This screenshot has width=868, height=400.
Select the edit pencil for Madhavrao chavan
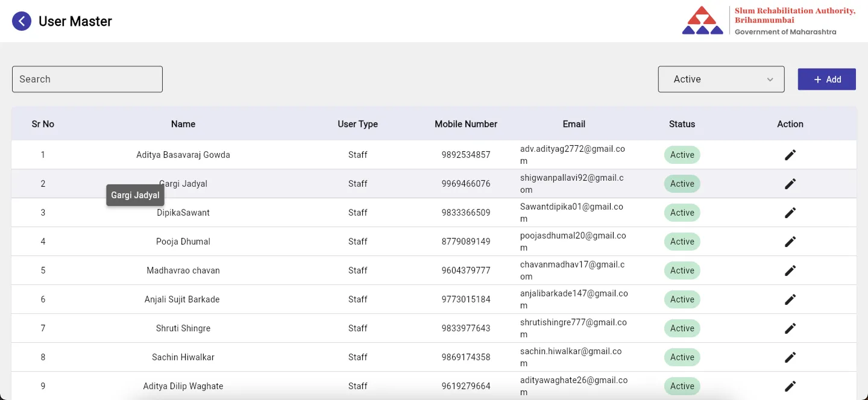click(x=790, y=270)
